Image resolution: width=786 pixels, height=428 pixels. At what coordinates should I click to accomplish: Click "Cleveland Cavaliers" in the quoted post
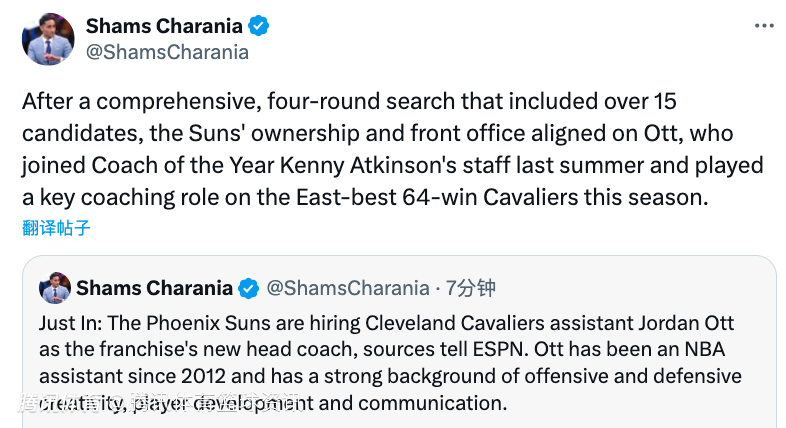click(436, 324)
